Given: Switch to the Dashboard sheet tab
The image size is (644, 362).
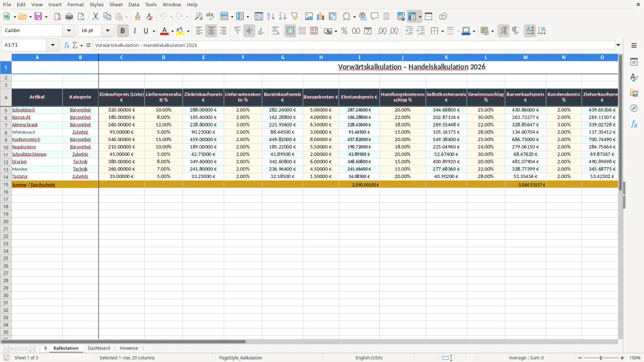Looking at the screenshot, I should pyautogui.click(x=99, y=348).
